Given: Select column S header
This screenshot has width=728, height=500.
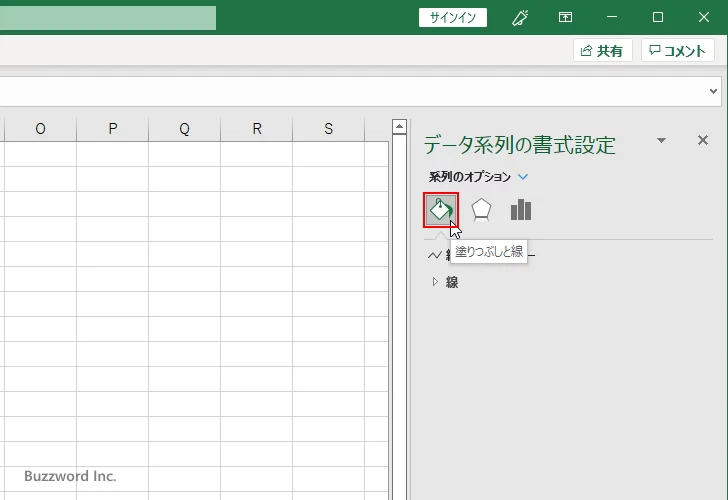Looking at the screenshot, I should [x=329, y=128].
